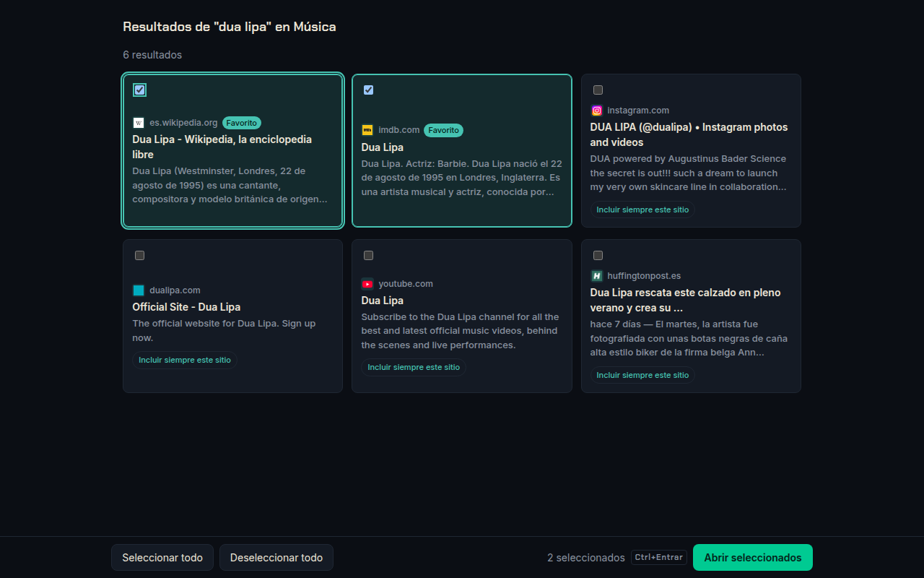The width and height of the screenshot is (924, 578).
Task: Click 'Incluir siempre este sitio' under huffingtonpost.es
Action: pyautogui.click(x=642, y=375)
